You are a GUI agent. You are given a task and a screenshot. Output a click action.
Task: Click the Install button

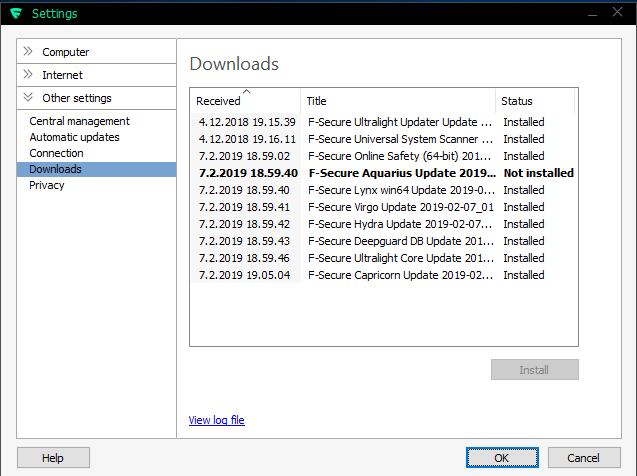click(535, 370)
